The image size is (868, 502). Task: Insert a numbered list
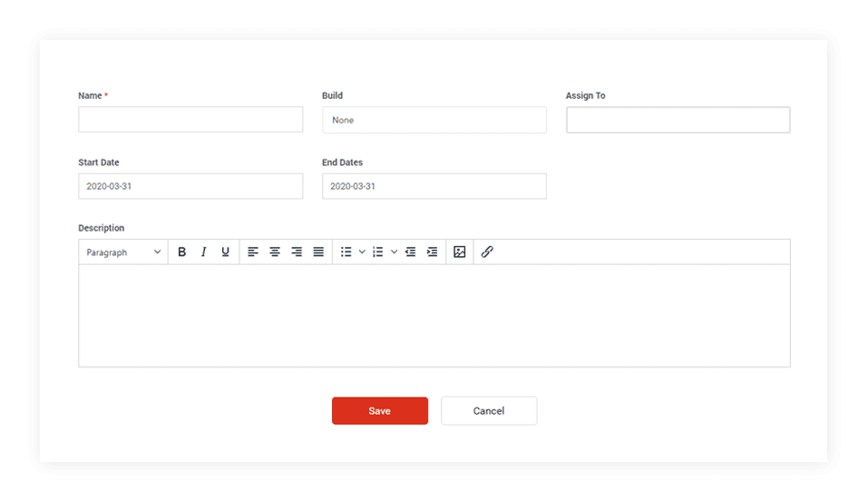point(378,252)
